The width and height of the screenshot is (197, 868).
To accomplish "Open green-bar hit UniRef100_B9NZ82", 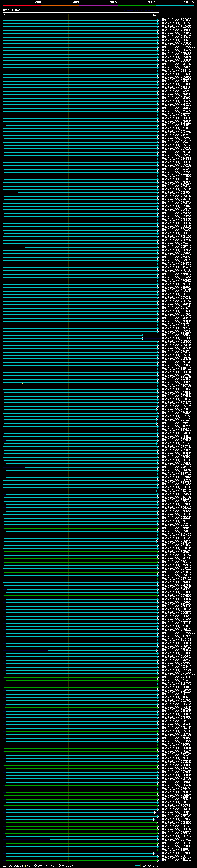I will coord(177,559).
